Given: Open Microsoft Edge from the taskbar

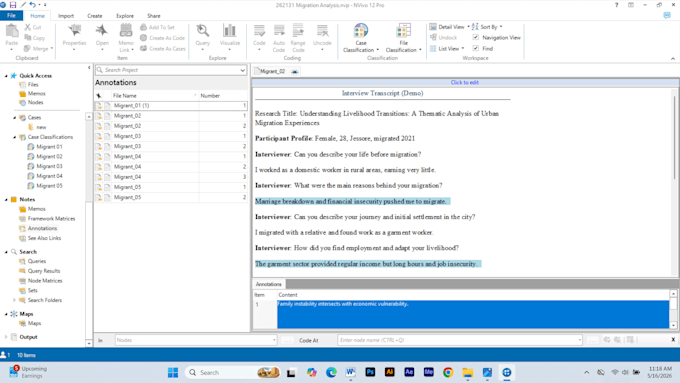Looking at the screenshot, I should point(331,372).
